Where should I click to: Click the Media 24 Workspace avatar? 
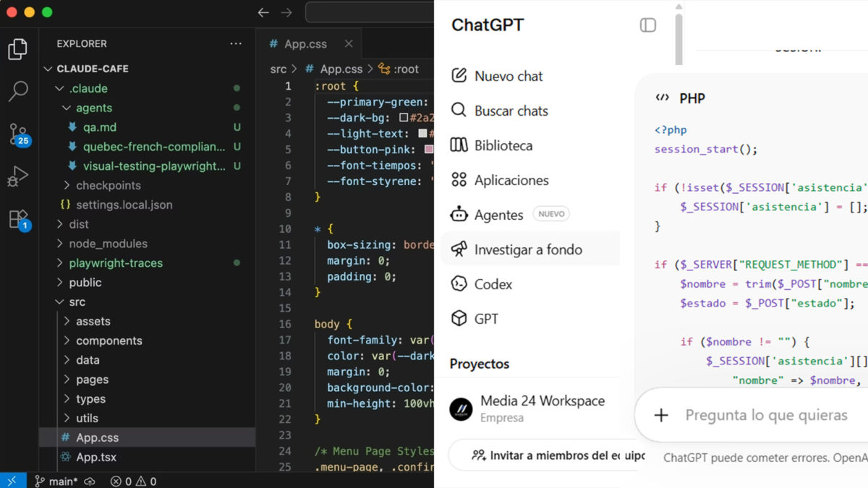[x=461, y=409]
